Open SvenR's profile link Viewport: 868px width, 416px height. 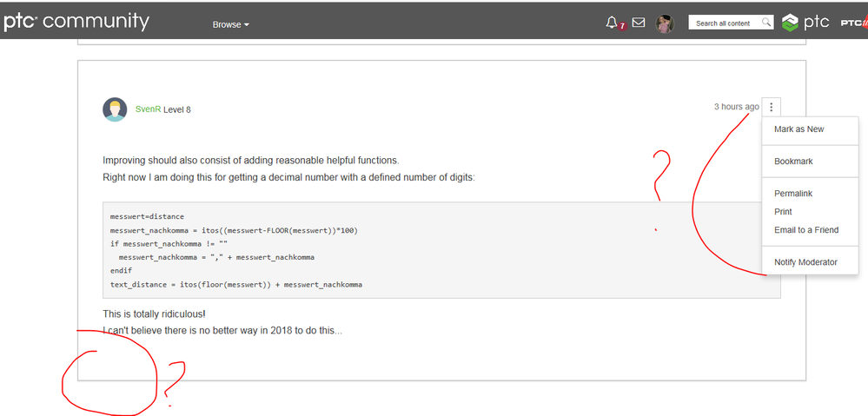148,109
